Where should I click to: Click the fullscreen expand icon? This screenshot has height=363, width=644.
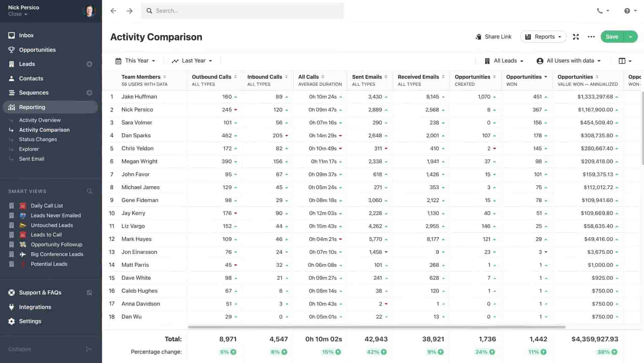[576, 37]
